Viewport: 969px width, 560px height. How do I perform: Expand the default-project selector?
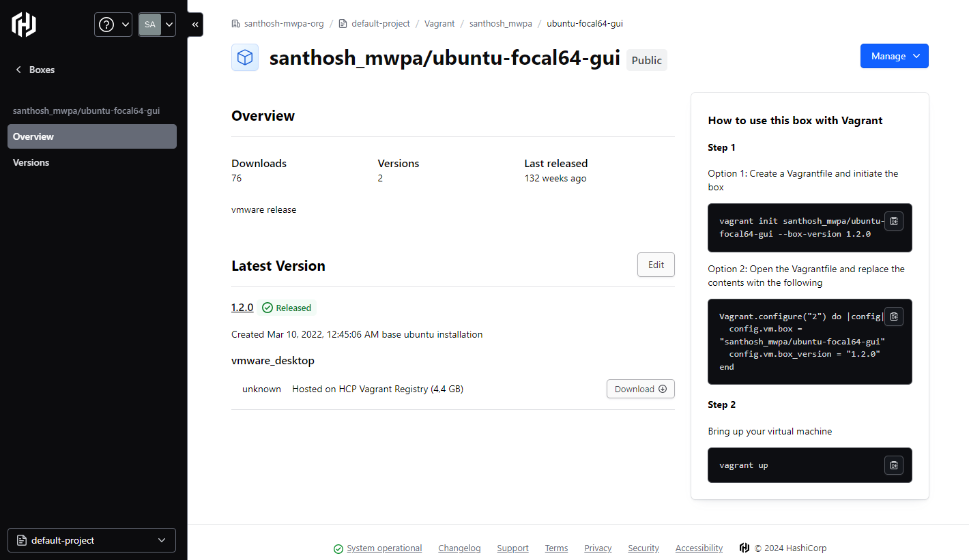pos(91,540)
